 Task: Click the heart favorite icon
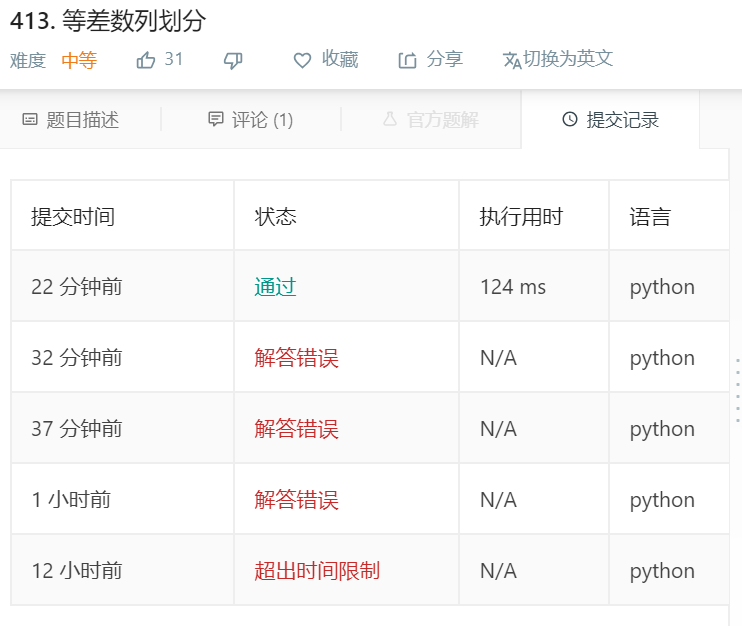pos(302,60)
